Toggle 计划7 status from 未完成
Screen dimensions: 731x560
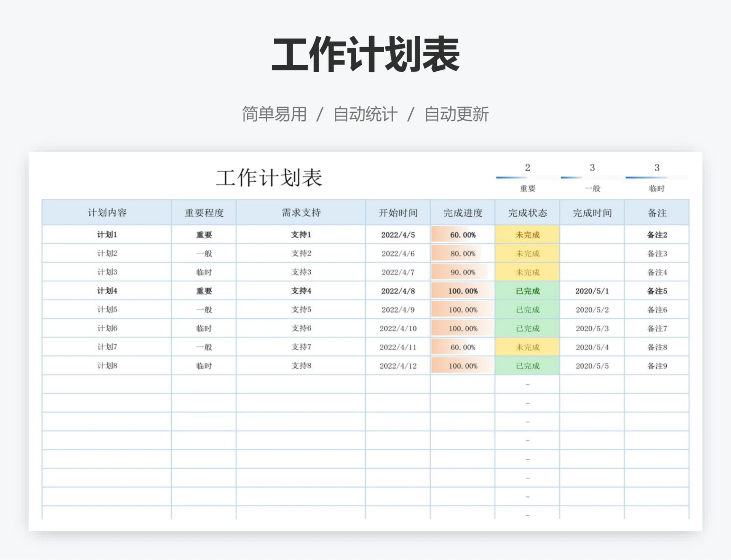click(x=527, y=346)
